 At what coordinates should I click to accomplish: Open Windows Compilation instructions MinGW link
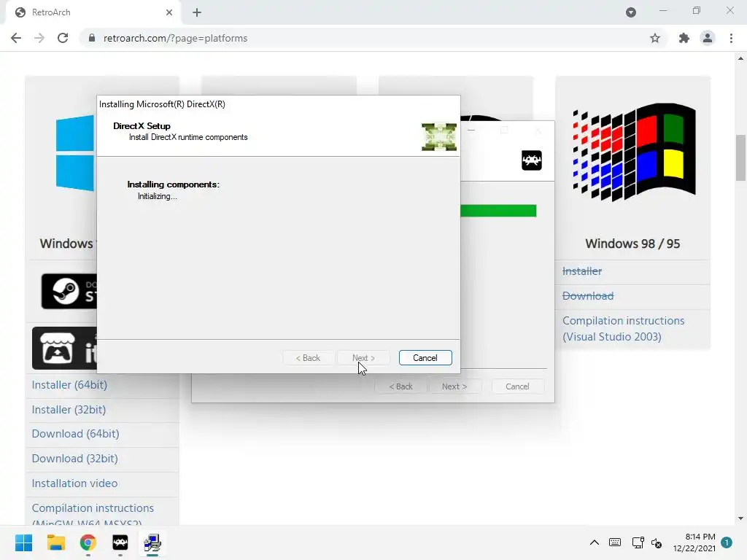tap(93, 514)
